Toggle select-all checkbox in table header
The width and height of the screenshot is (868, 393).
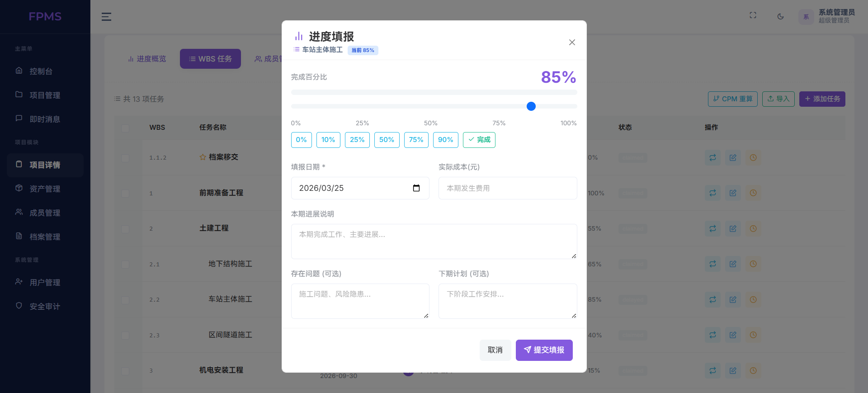point(125,128)
